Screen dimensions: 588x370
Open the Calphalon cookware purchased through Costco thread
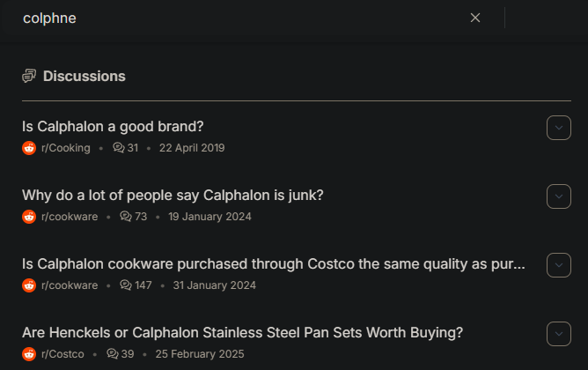(x=274, y=264)
